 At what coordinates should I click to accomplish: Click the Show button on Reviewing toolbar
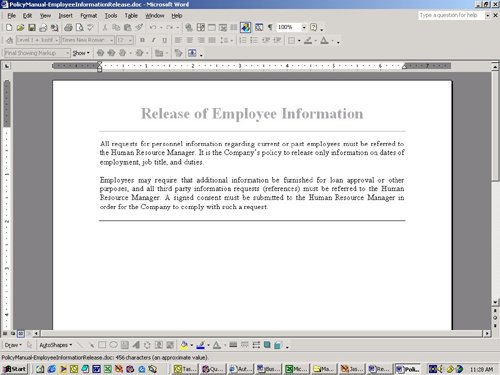pos(81,53)
